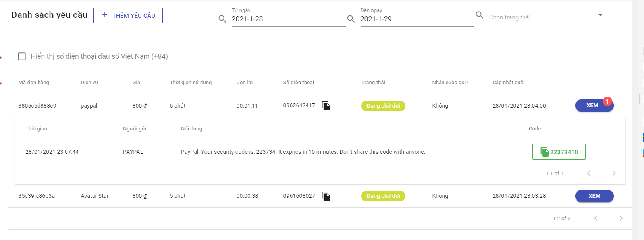Click the Từ ngày date field
644x240 pixels.
coord(288,19)
